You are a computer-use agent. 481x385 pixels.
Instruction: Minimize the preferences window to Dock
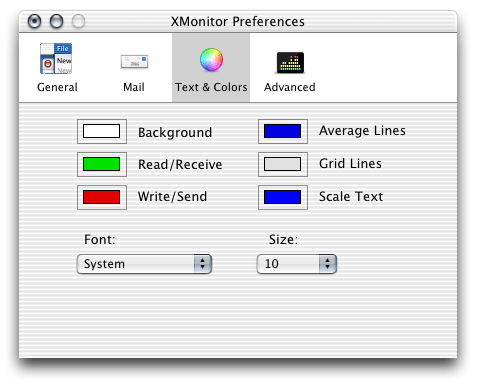coord(56,21)
